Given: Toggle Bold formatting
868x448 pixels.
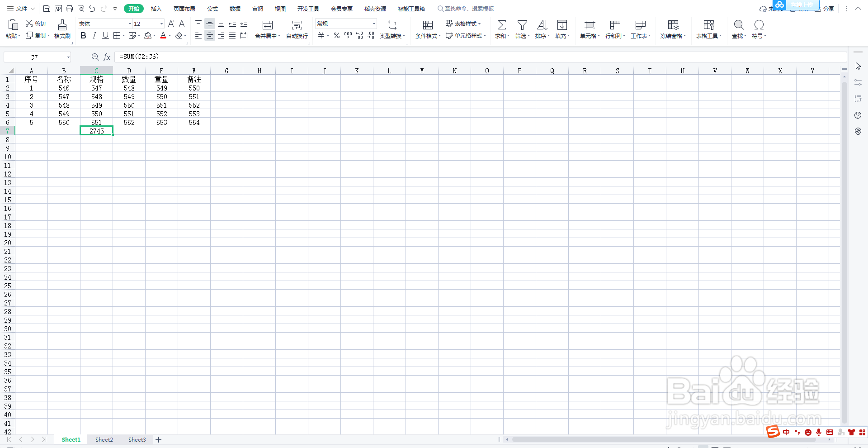Looking at the screenshot, I should coord(83,35).
